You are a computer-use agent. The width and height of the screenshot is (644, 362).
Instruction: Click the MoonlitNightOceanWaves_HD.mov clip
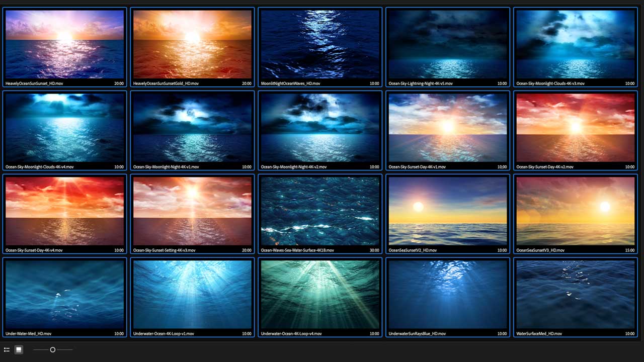(320, 44)
